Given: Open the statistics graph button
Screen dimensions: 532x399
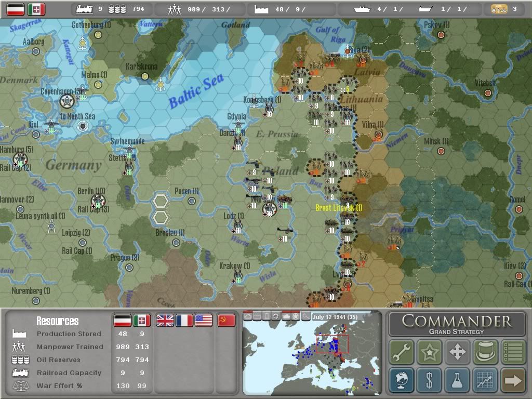Looking at the screenshot, I should point(485,380).
